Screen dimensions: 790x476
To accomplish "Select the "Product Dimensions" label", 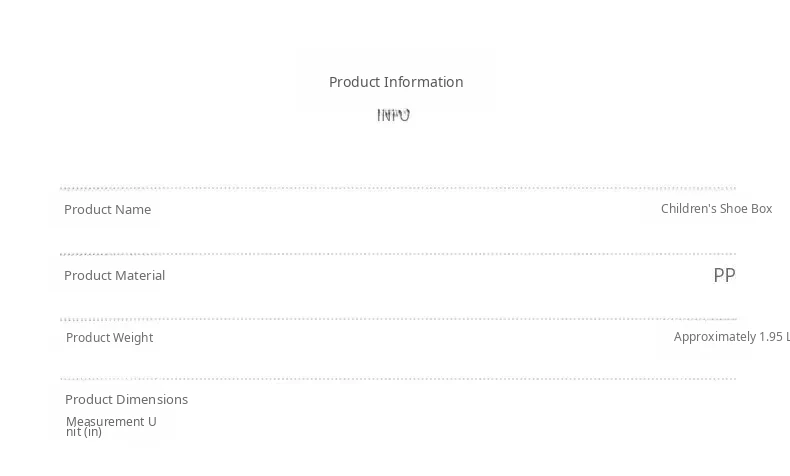I will click(x=126, y=399).
